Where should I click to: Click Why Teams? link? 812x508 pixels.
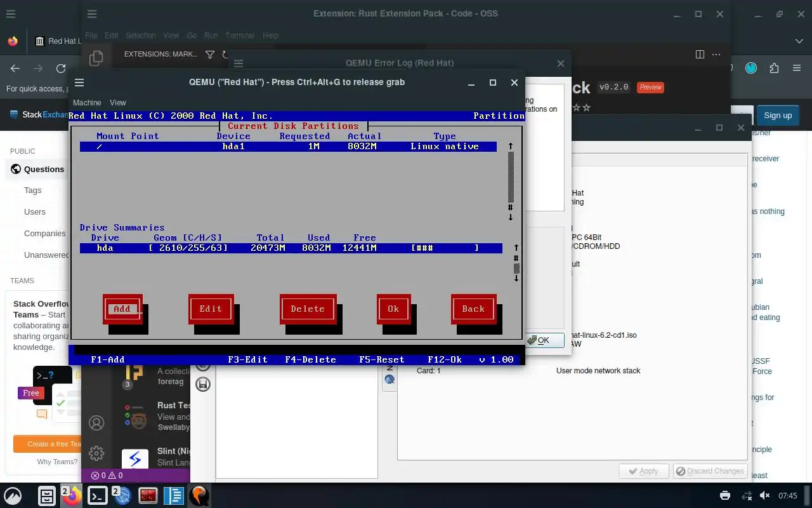coord(57,462)
